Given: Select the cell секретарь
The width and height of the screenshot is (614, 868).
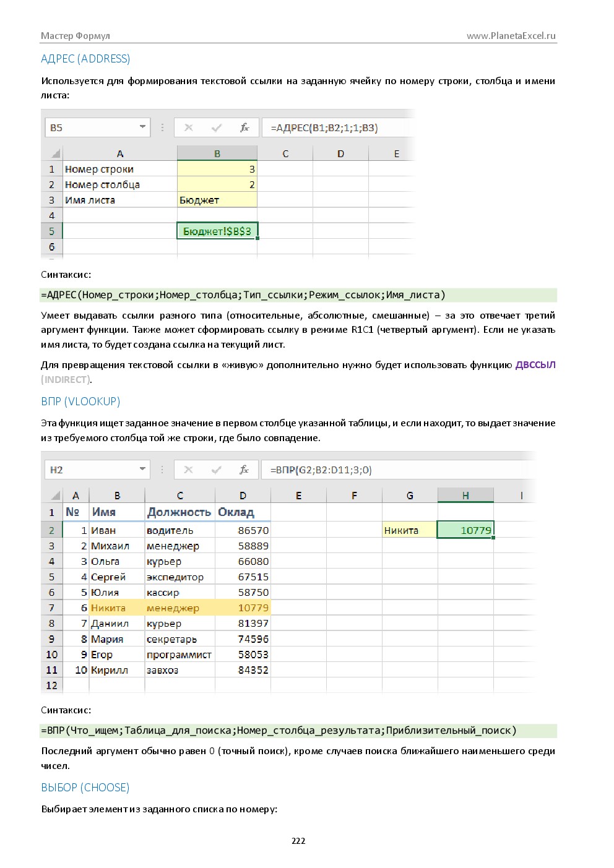Looking at the screenshot, I should [x=179, y=638].
